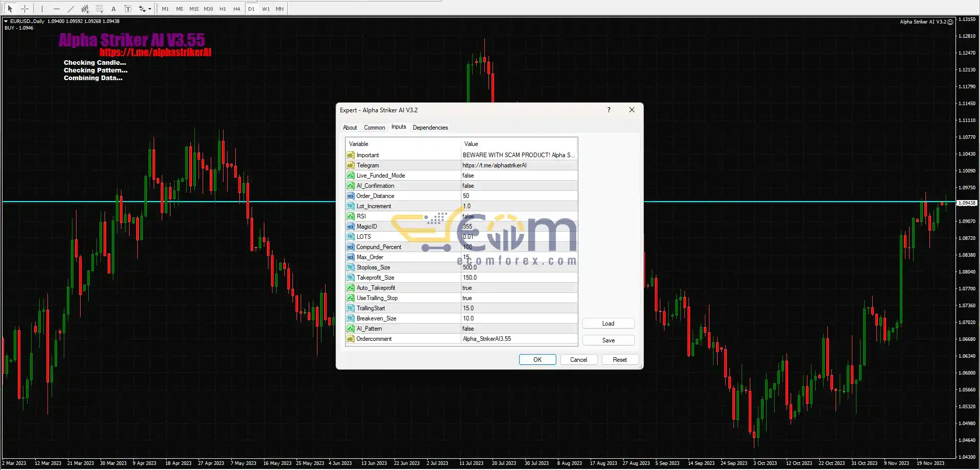Select the equidistant channel tool
The width and height of the screenshot is (980, 470).
[x=85, y=9]
